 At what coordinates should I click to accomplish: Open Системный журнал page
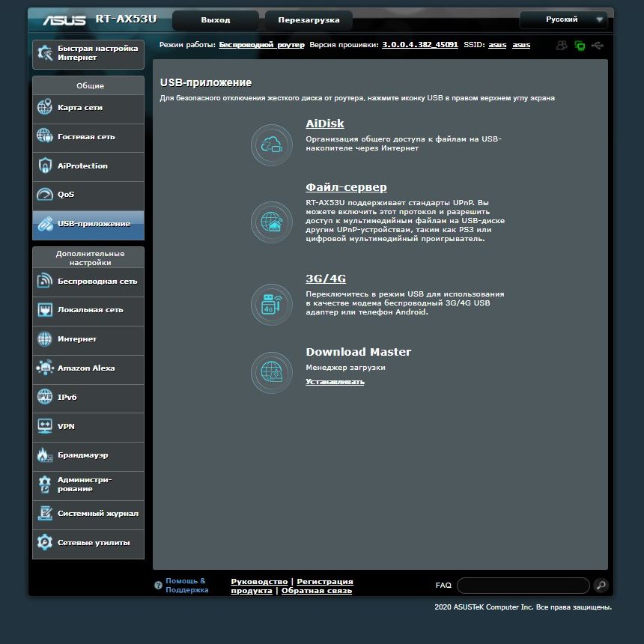pyautogui.click(x=88, y=514)
